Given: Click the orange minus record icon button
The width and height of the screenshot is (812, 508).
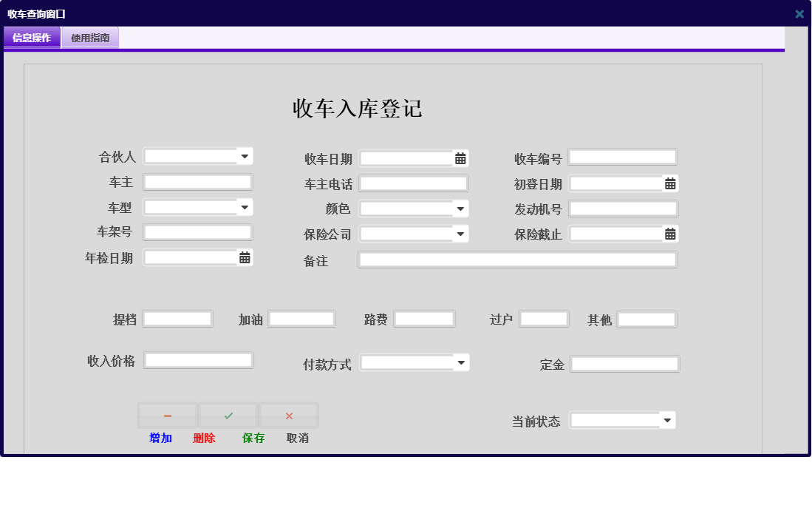Looking at the screenshot, I should [168, 415].
